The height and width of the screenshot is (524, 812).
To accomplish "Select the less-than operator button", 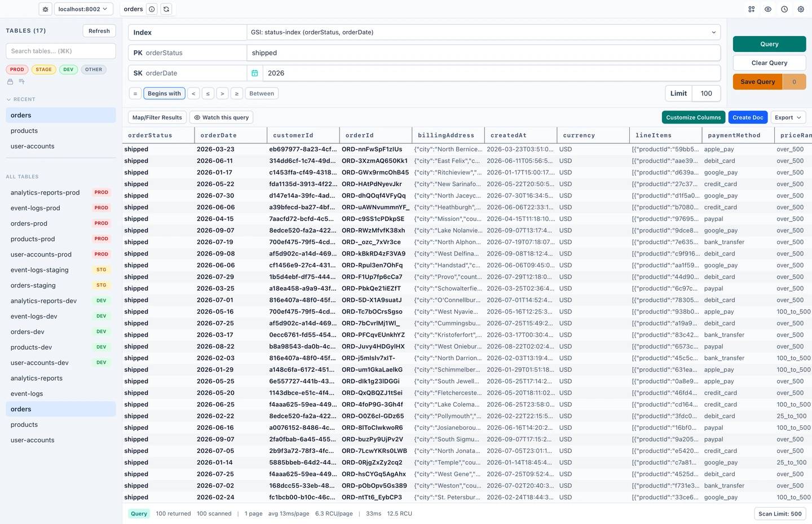I will coord(193,94).
